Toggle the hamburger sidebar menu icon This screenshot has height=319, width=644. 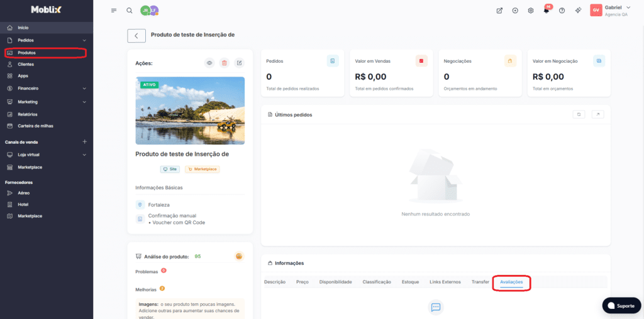pos(114,11)
